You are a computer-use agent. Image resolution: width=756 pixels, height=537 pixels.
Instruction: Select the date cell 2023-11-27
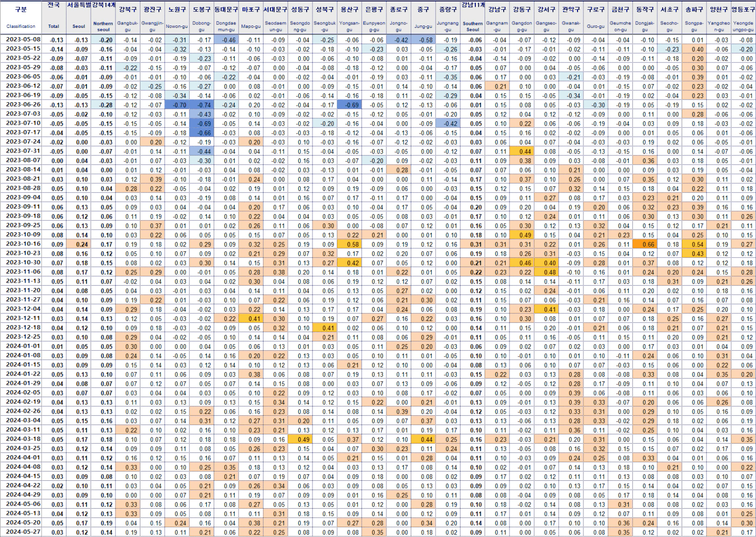pos(23,299)
